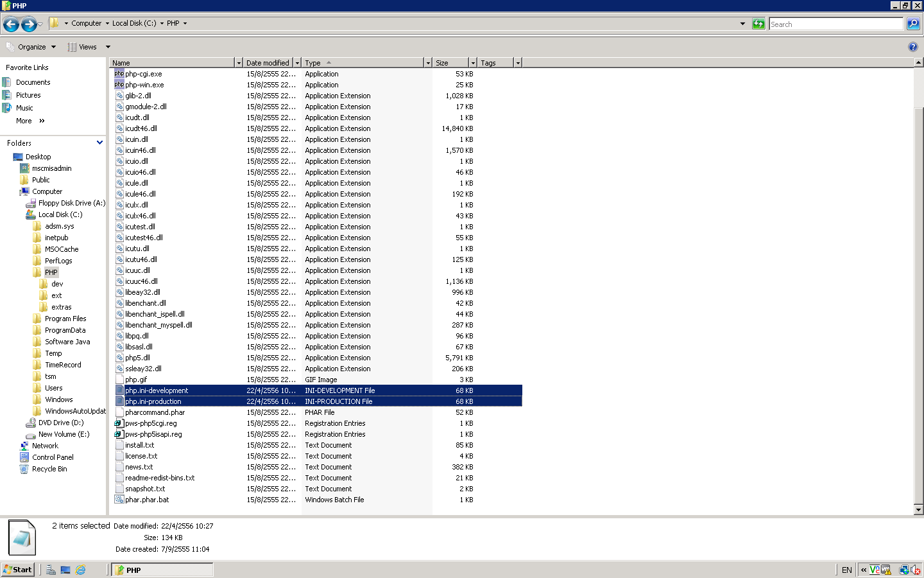The image size is (924, 578).
Task: Select the php.gif image file icon
Action: pyautogui.click(x=119, y=380)
